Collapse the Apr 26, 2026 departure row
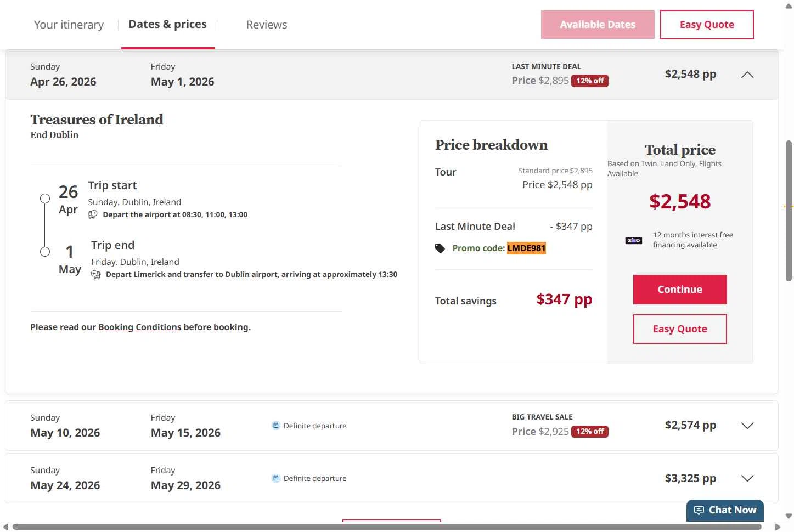Screen dimensions: 794x532 pos(747,75)
